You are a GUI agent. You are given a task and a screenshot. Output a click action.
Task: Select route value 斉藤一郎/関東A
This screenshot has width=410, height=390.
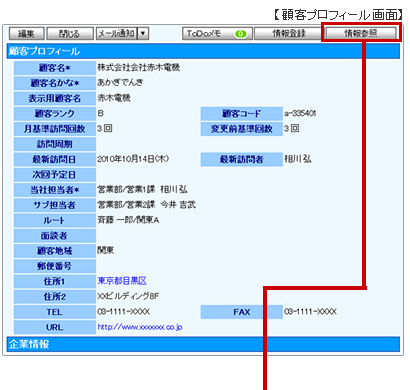[x=128, y=220]
